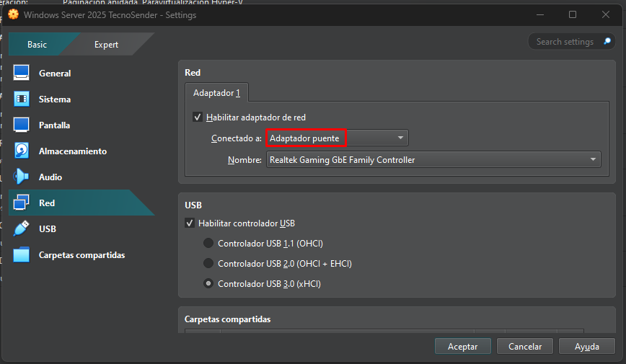The width and height of the screenshot is (626, 364).
Task: Toggle Habilitar adaptador de red checkbox
Action: coord(197,117)
